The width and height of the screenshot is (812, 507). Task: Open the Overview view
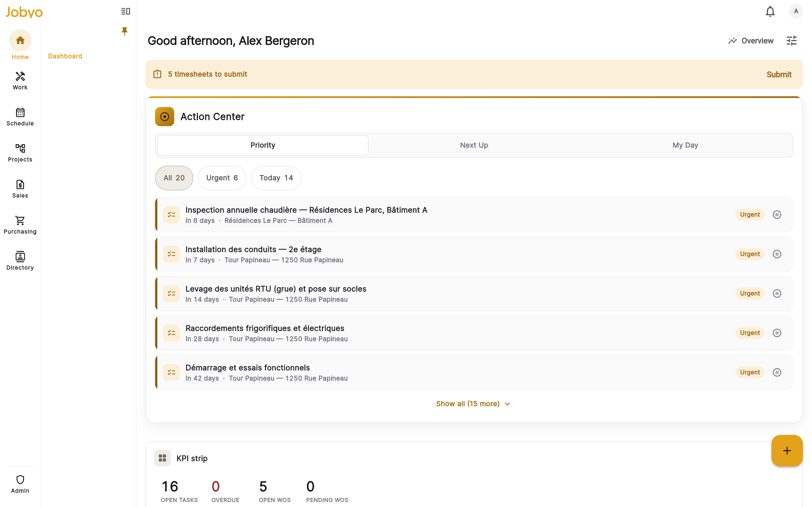click(x=751, y=41)
